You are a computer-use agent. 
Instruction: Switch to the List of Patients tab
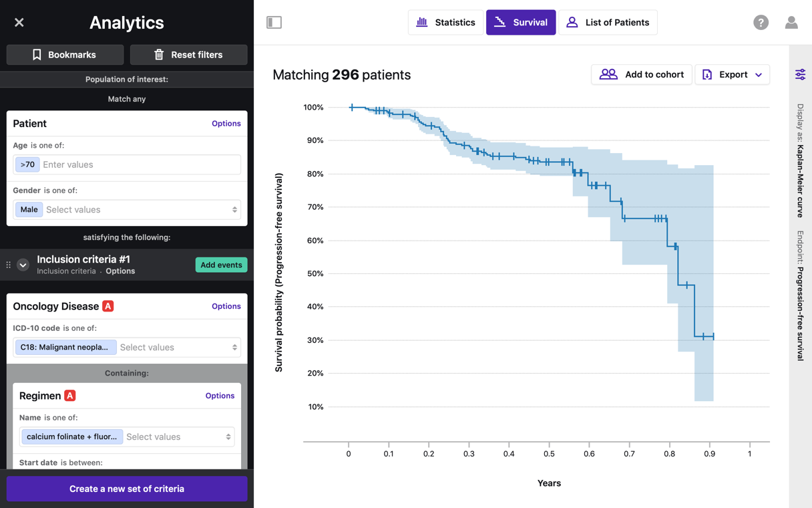point(608,23)
